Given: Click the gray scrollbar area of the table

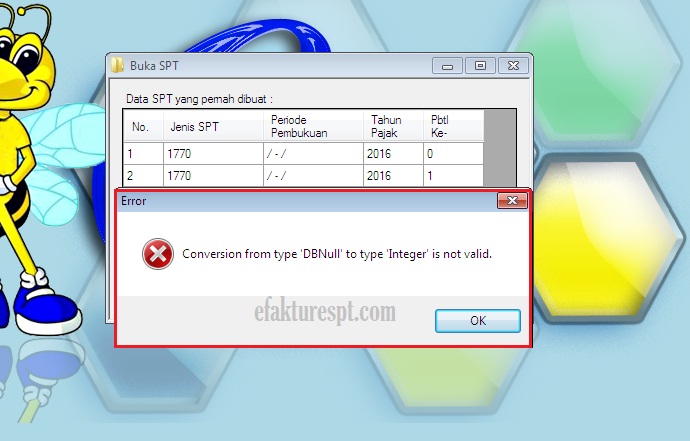Looking at the screenshot, I should click(x=499, y=148).
